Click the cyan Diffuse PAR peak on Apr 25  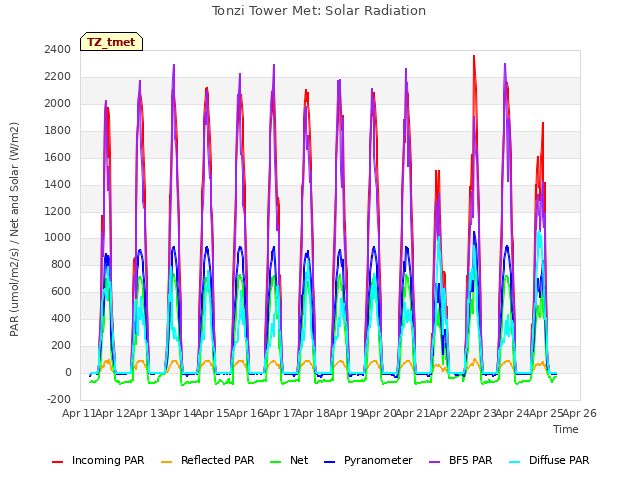pyautogui.click(x=540, y=233)
